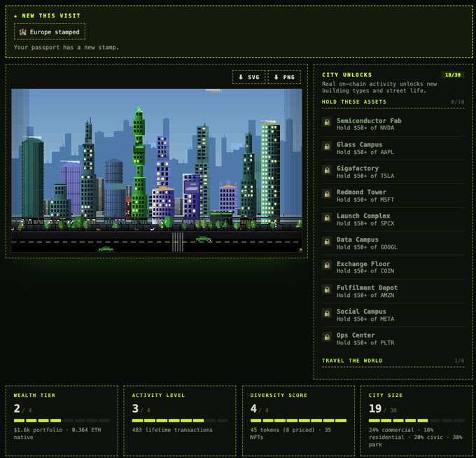This screenshot has height=458, width=476.
Task: Click the lock icon beside Social Campus
Action: click(x=327, y=313)
